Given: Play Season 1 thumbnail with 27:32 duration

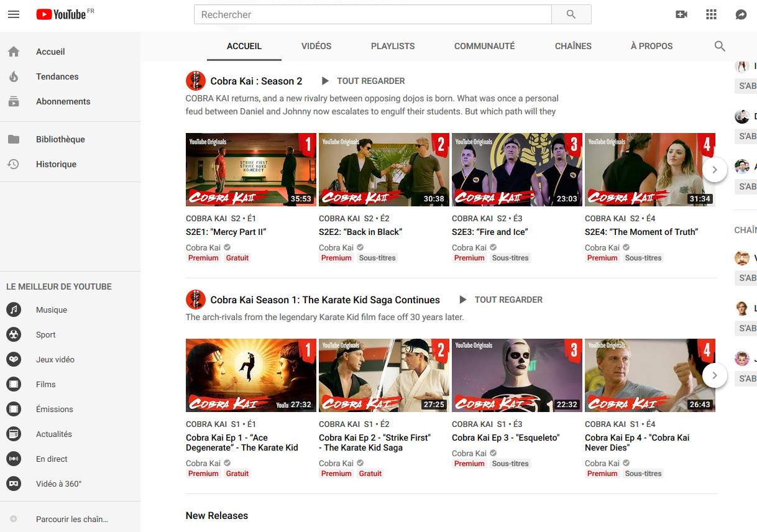Looking at the screenshot, I should 251,375.
